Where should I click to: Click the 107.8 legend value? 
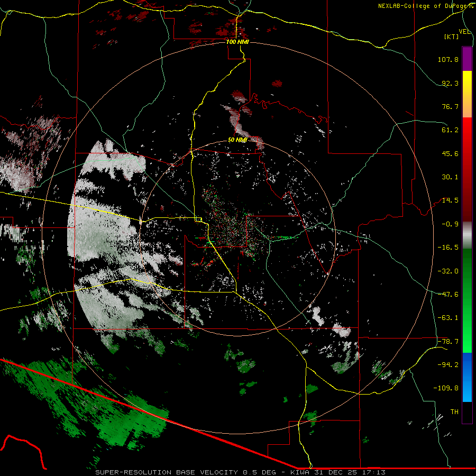click(448, 59)
